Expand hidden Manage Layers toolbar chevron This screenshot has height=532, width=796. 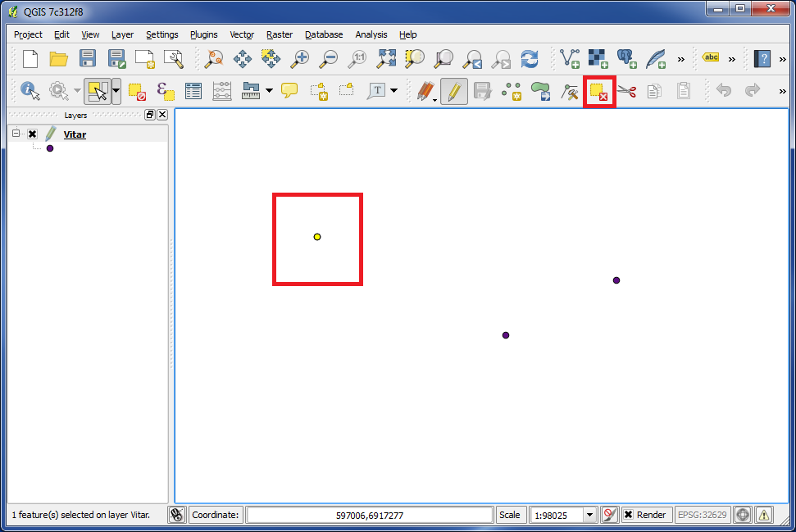(x=680, y=59)
